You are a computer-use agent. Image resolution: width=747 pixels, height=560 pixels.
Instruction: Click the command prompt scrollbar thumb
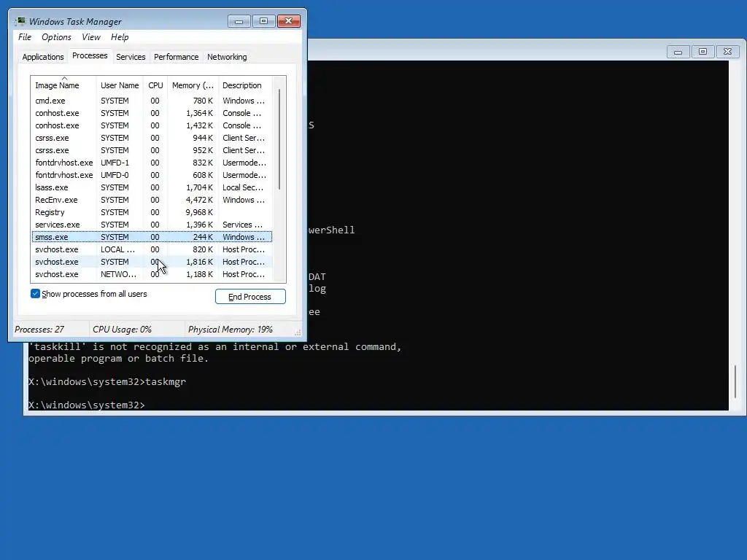[735, 381]
